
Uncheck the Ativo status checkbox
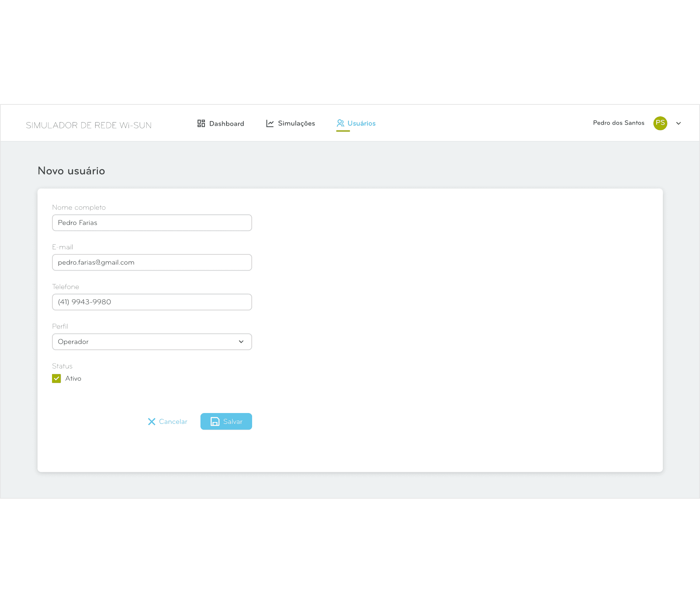click(x=56, y=378)
